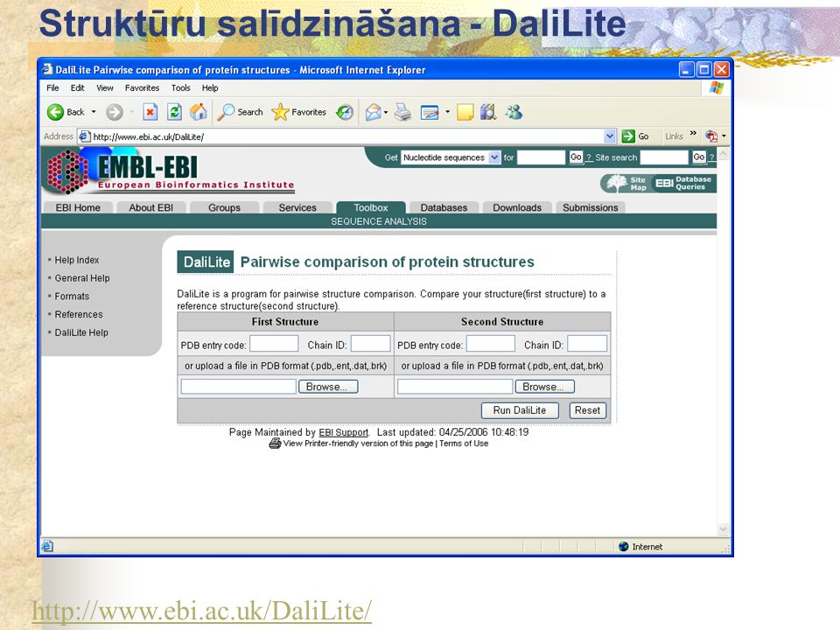This screenshot has width=840, height=630.
Task: Open the File menu
Action: [52, 87]
